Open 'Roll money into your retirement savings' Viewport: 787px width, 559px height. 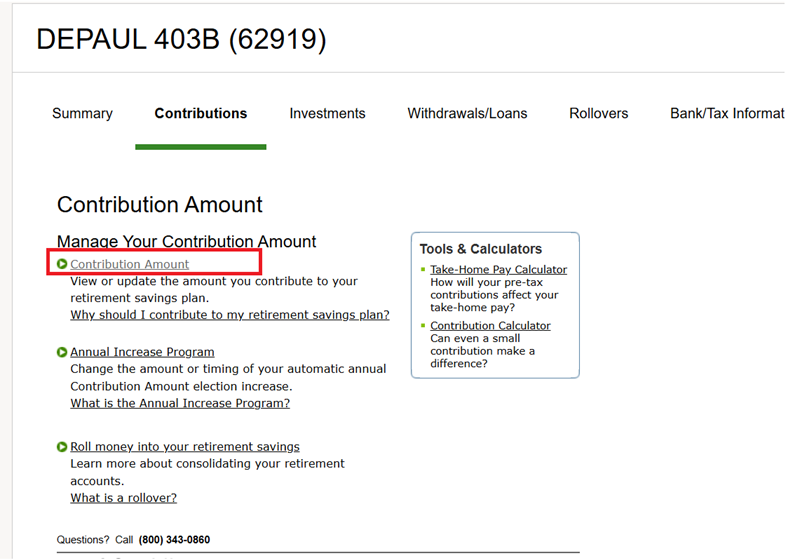tap(185, 447)
